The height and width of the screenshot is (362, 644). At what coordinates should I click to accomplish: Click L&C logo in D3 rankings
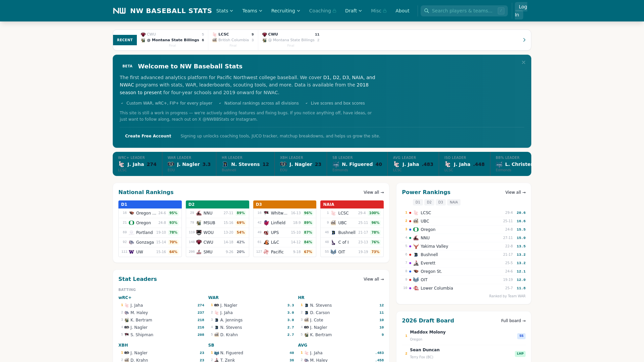pos(266,242)
